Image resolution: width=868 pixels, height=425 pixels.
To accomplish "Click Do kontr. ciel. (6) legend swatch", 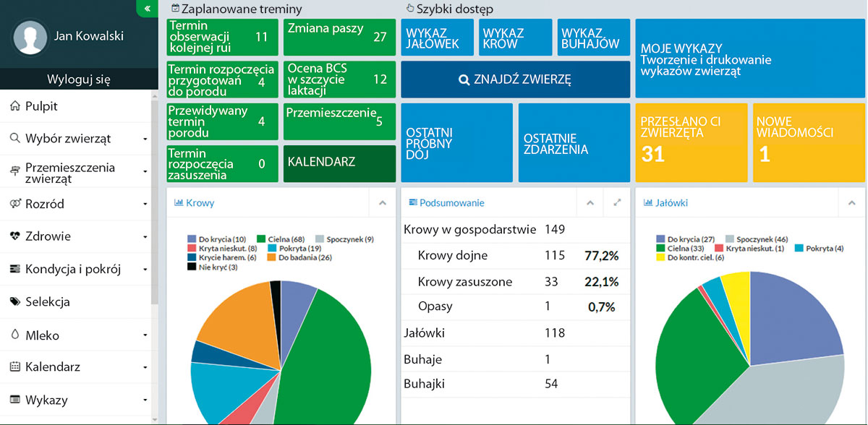I will [x=660, y=257].
